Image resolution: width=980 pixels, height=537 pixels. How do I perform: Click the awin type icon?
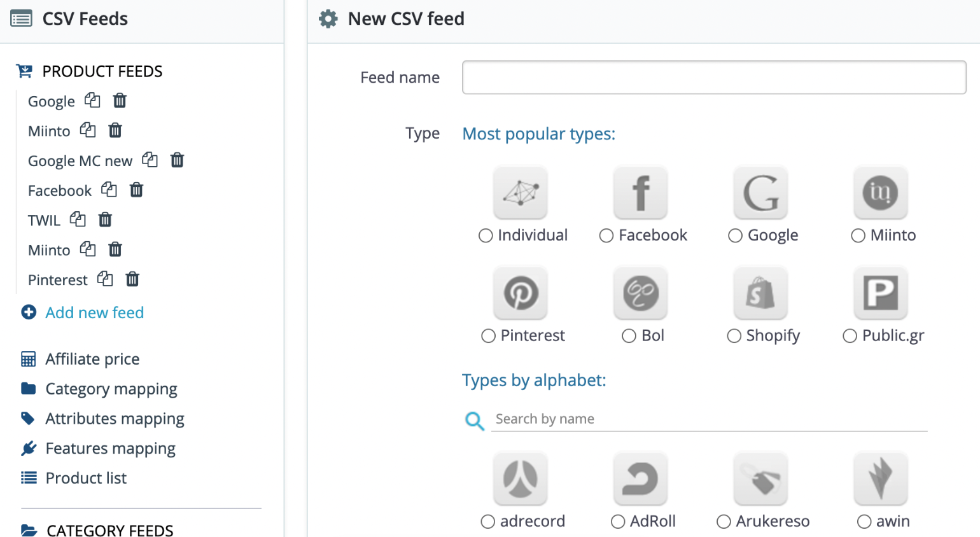(880, 478)
